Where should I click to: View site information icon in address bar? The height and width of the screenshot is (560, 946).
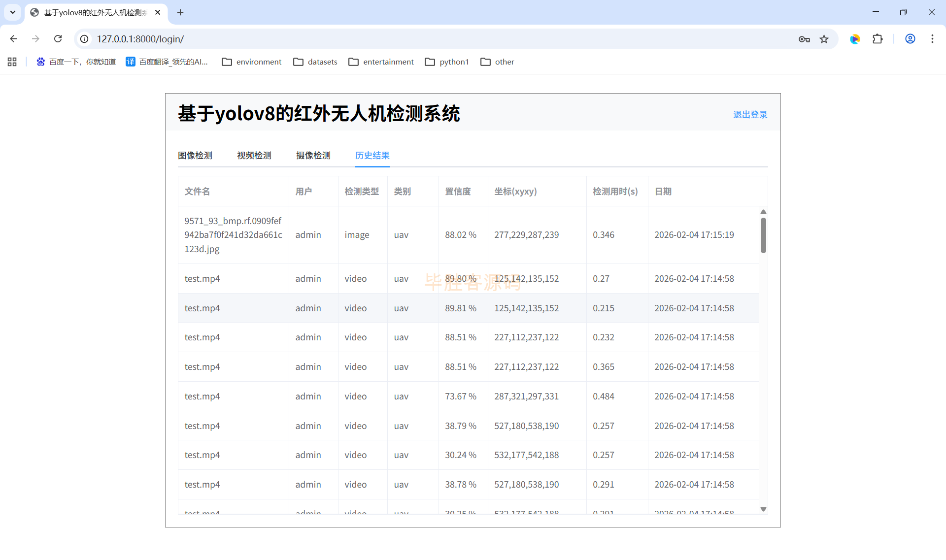click(x=85, y=39)
